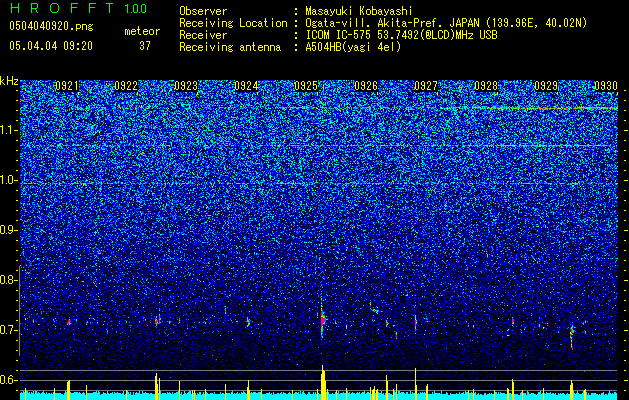Click the version number 1.0.0

pyautogui.click(x=135, y=8)
